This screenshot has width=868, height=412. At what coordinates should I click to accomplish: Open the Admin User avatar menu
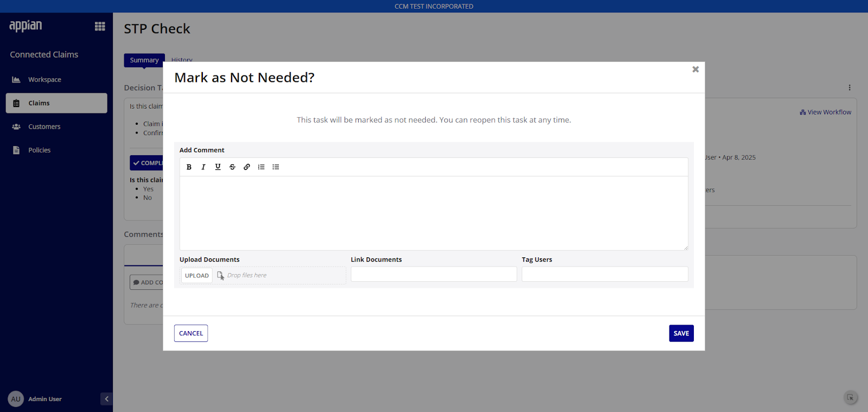coord(16,399)
